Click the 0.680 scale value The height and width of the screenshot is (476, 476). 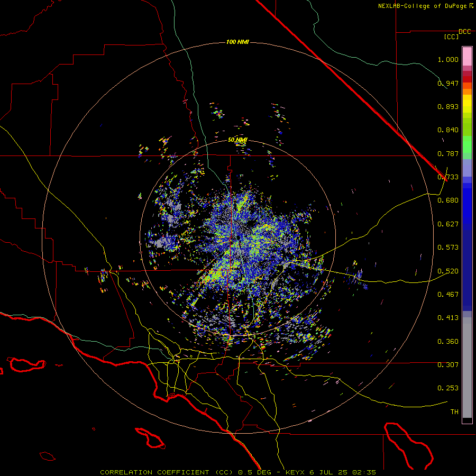pos(448,200)
